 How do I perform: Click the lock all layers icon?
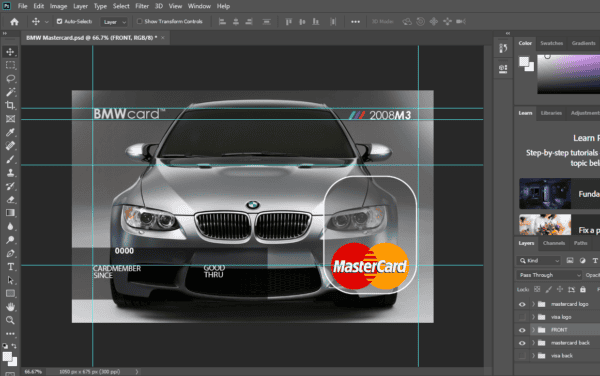583,289
